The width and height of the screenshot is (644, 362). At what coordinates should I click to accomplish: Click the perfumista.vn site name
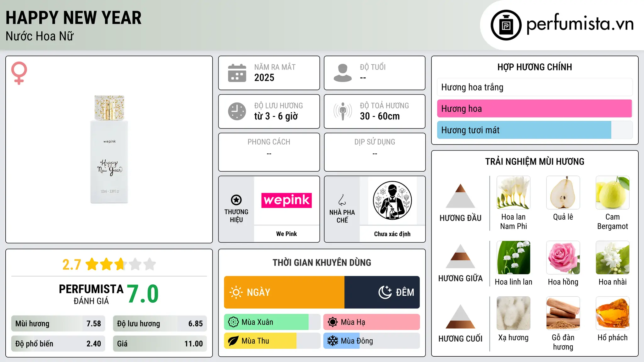coord(580,24)
